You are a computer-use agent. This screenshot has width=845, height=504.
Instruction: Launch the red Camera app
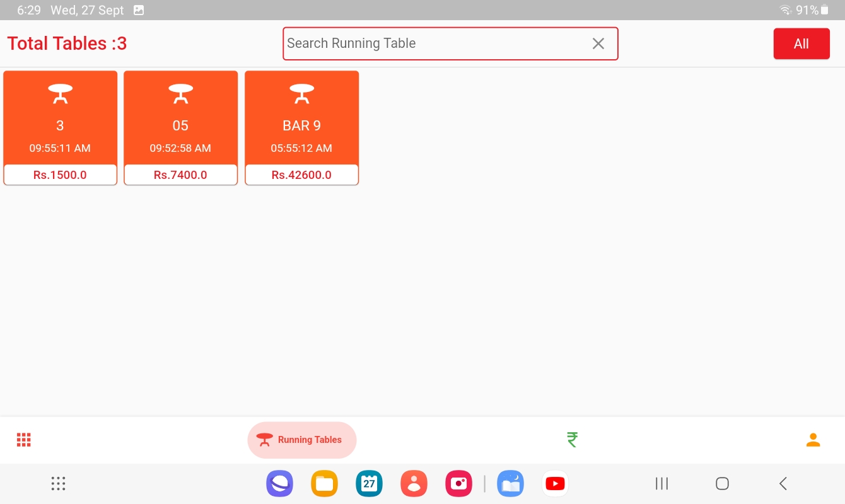point(458,484)
